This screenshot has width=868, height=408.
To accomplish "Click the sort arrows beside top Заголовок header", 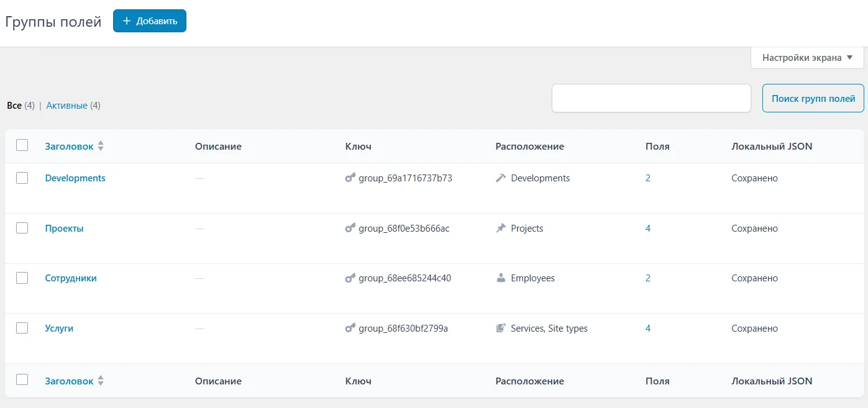I will point(101,147).
